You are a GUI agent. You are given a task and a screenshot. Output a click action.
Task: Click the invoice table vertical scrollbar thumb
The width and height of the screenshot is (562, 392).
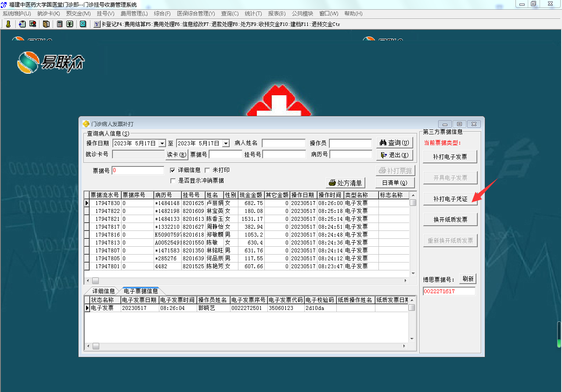413,203
